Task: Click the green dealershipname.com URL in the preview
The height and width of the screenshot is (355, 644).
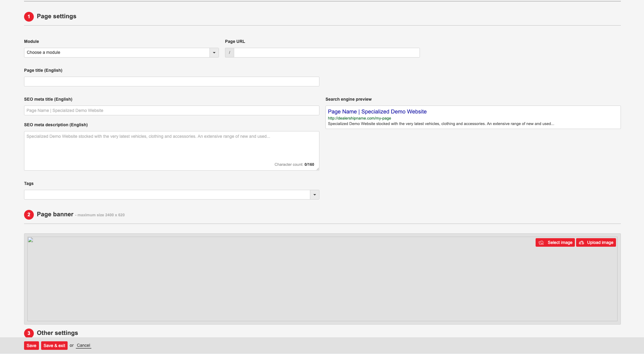Action: pyautogui.click(x=359, y=118)
